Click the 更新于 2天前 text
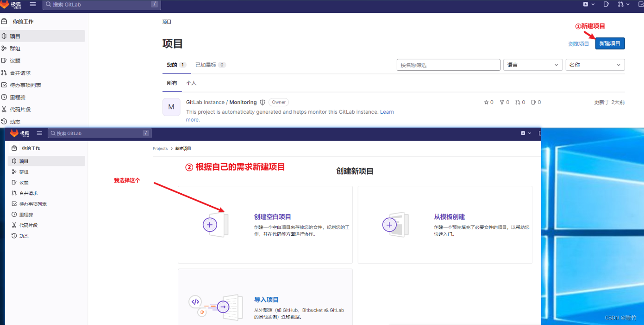The image size is (644, 325). tap(609, 102)
